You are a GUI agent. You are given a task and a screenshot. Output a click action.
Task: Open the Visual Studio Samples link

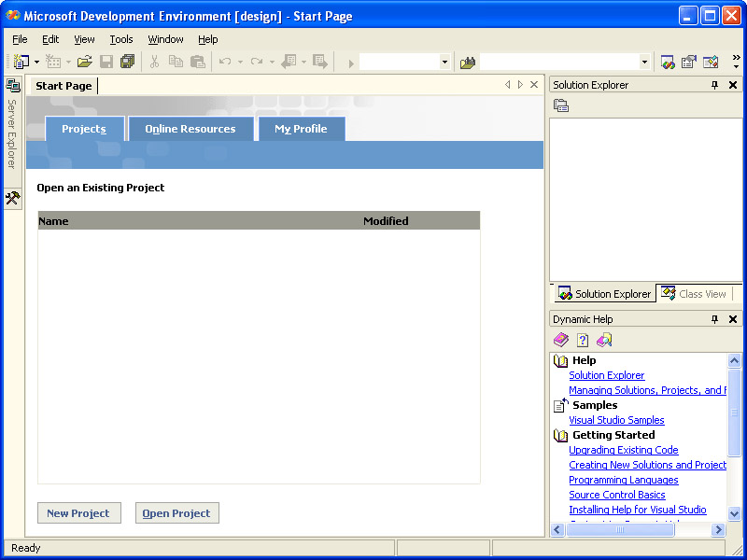click(x=616, y=420)
